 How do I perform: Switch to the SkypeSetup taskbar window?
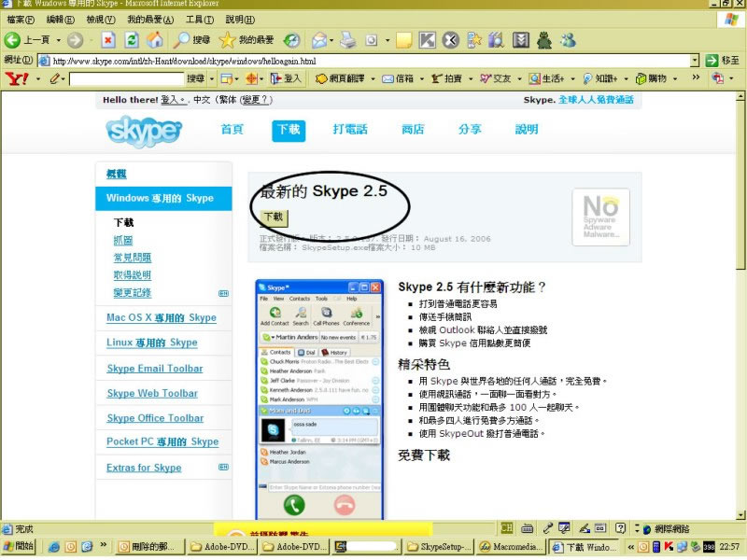[441, 547]
